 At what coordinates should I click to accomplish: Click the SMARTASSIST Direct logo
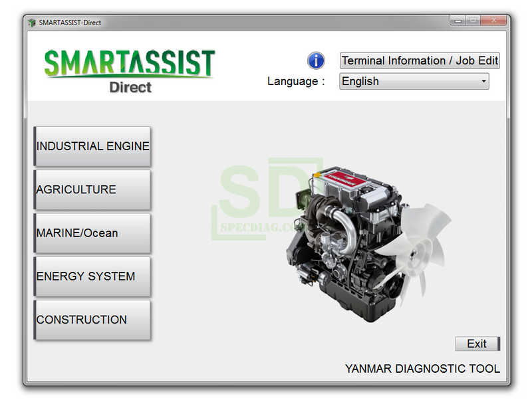[x=130, y=70]
